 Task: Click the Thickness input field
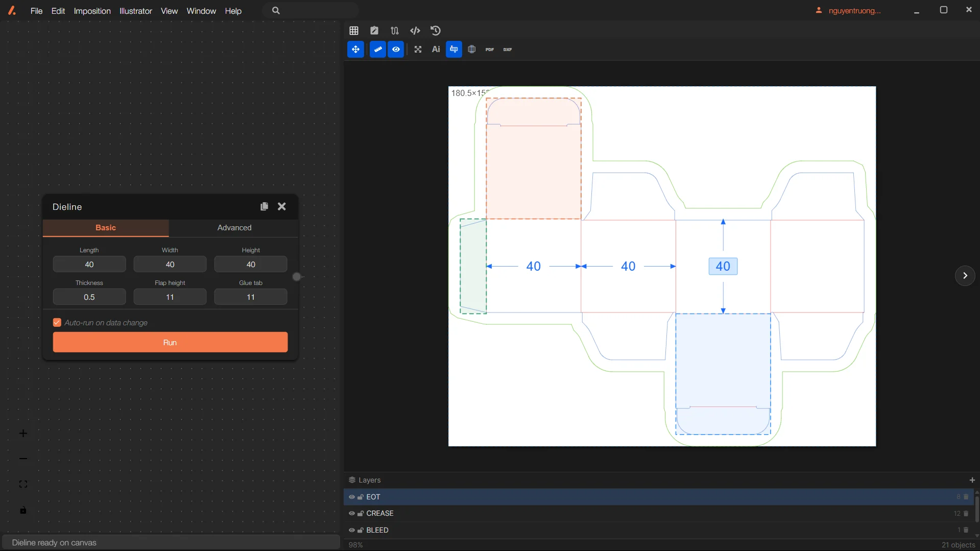[89, 297]
